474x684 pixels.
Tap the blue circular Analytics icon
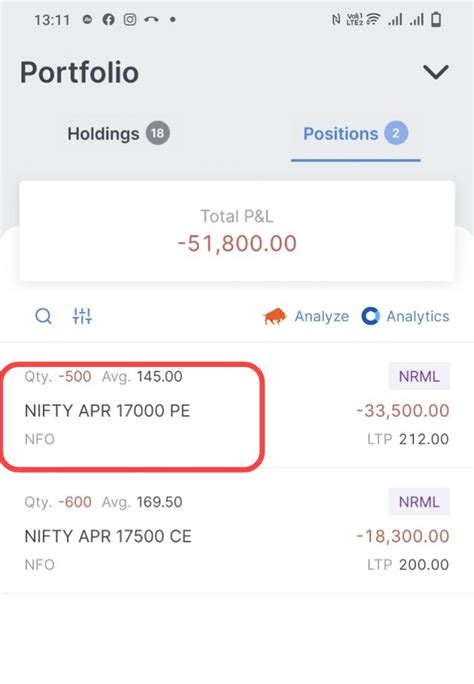point(371,316)
